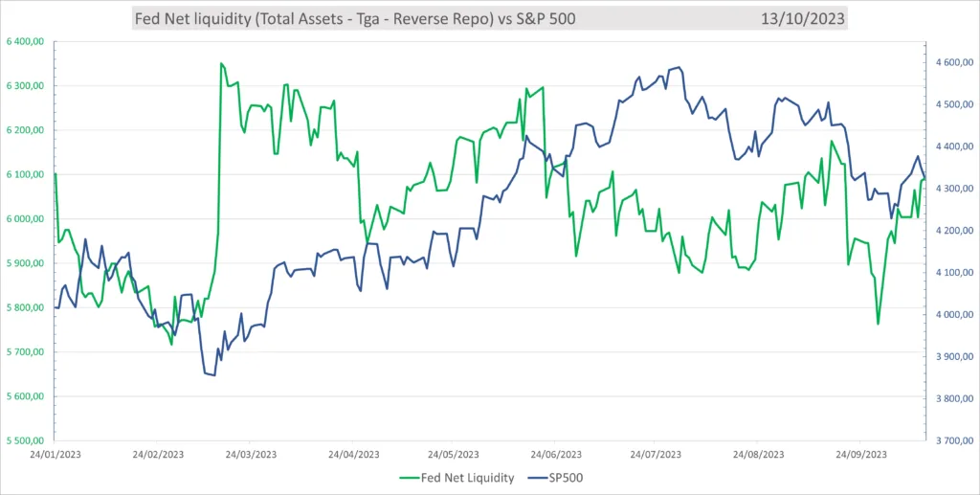Click x-axis date 24/04/2023

click(x=356, y=455)
